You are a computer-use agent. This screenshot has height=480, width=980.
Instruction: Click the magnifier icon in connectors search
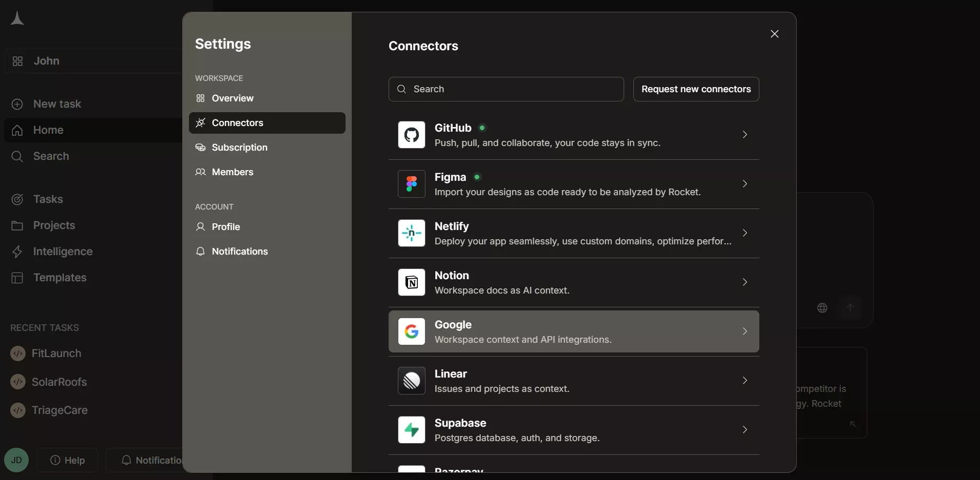click(x=402, y=89)
